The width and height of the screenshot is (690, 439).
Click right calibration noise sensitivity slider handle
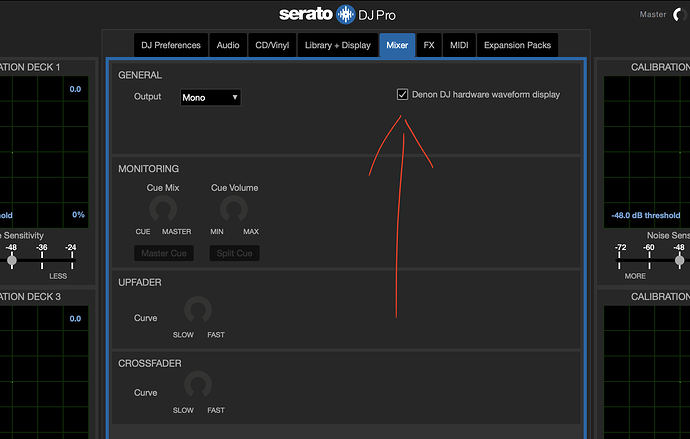click(679, 260)
